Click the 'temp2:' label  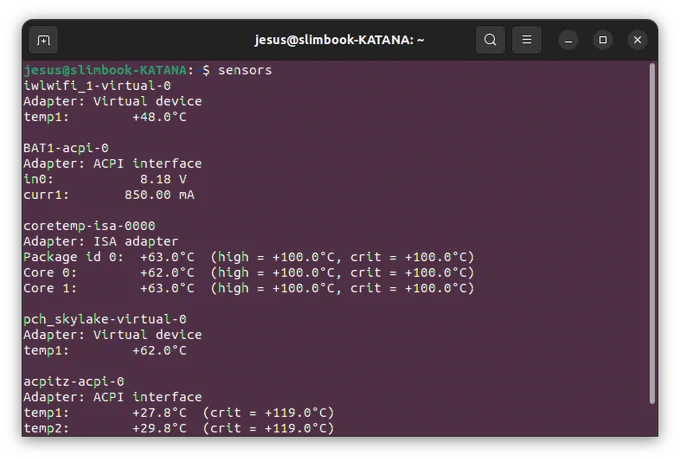[46, 428]
